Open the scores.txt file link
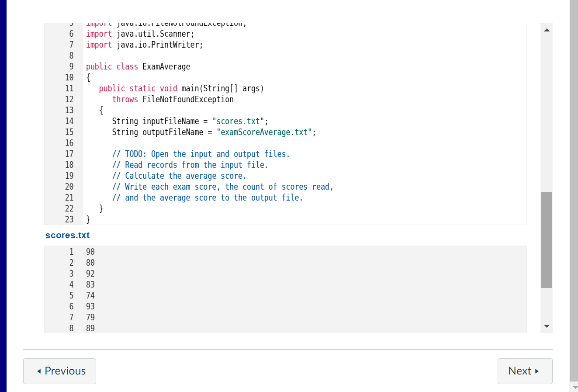The height and width of the screenshot is (392, 578). [67, 235]
